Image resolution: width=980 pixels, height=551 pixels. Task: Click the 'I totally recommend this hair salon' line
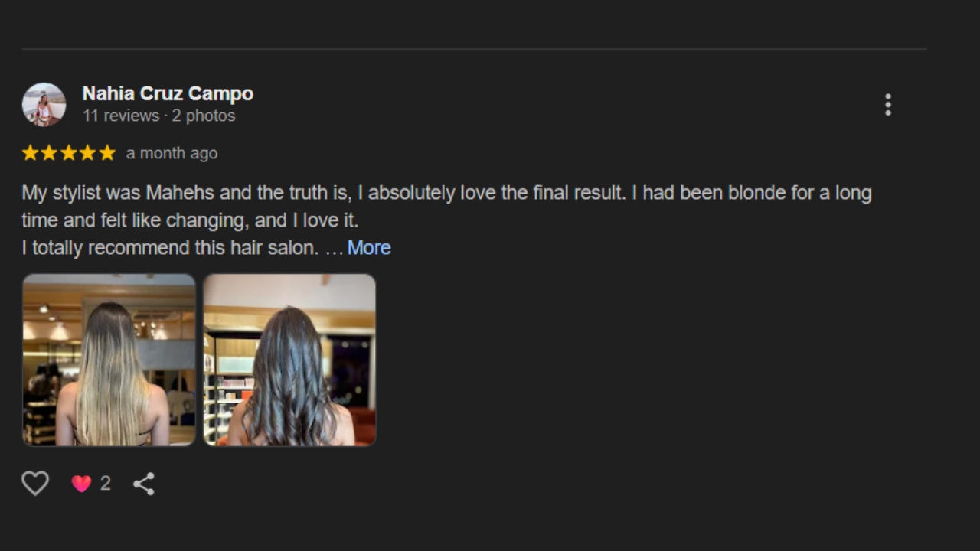(170, 248)
